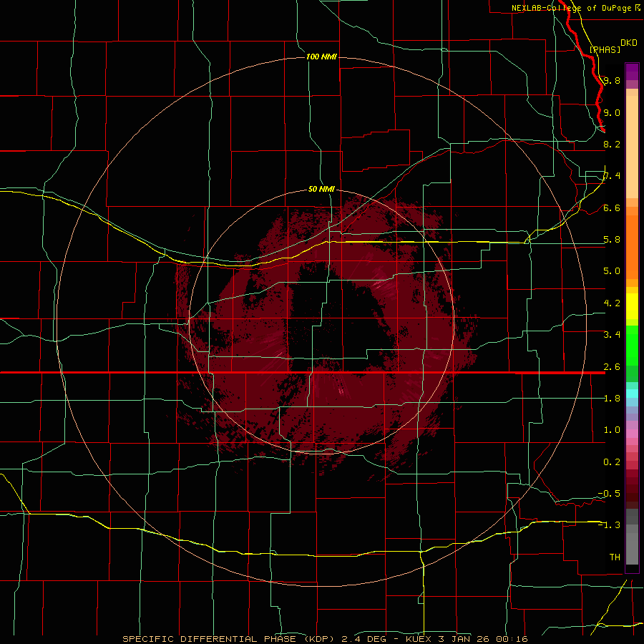Click the TH label at scale bottom
This screenshot has height=644, width=644.
click(615, 557)
